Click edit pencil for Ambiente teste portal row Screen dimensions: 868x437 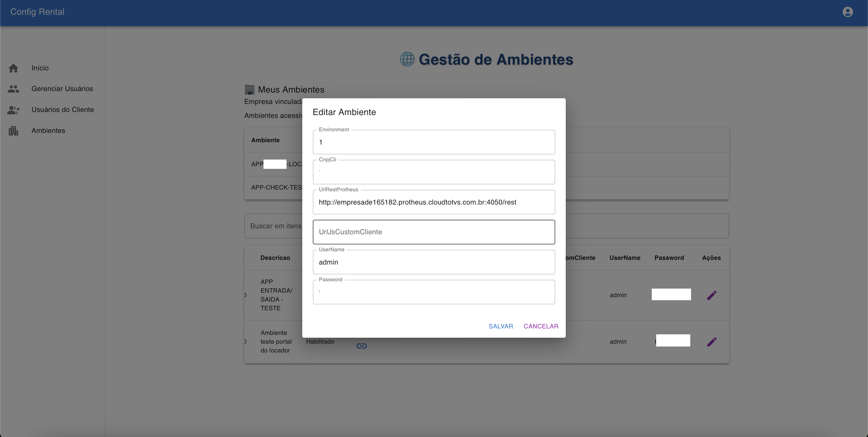point(711,342)
